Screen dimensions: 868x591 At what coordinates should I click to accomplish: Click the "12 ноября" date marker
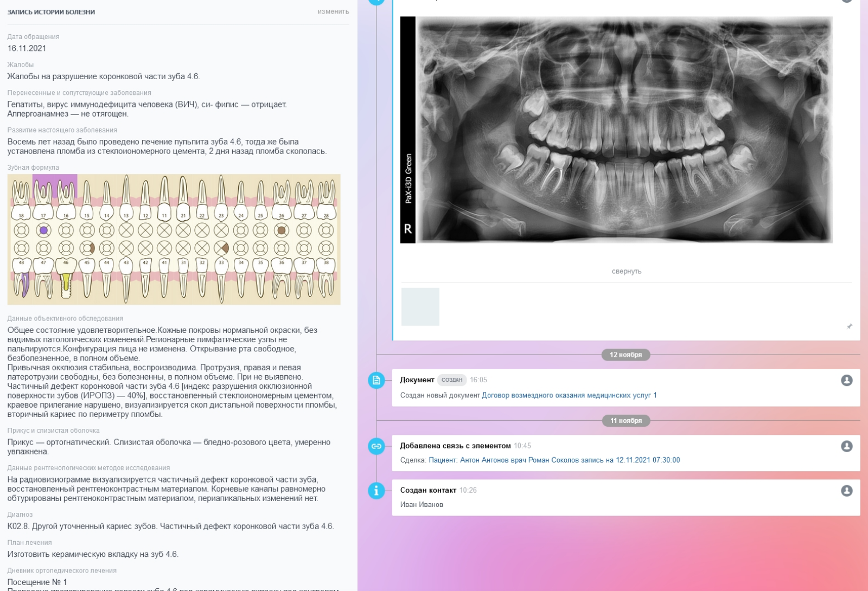626,355
